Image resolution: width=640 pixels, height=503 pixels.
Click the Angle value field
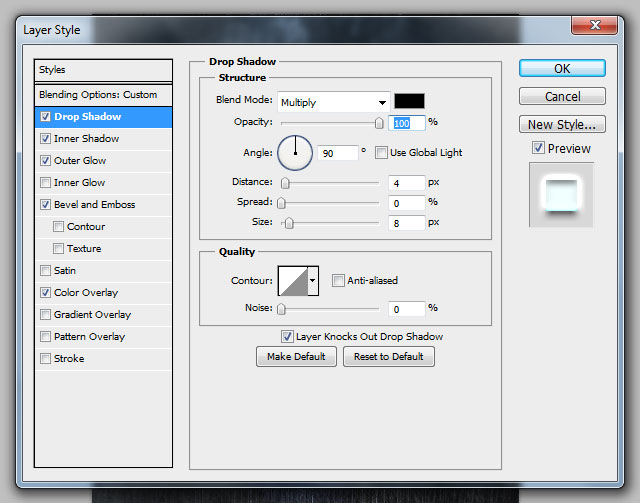pyautogui.click(x=338, y=154)
